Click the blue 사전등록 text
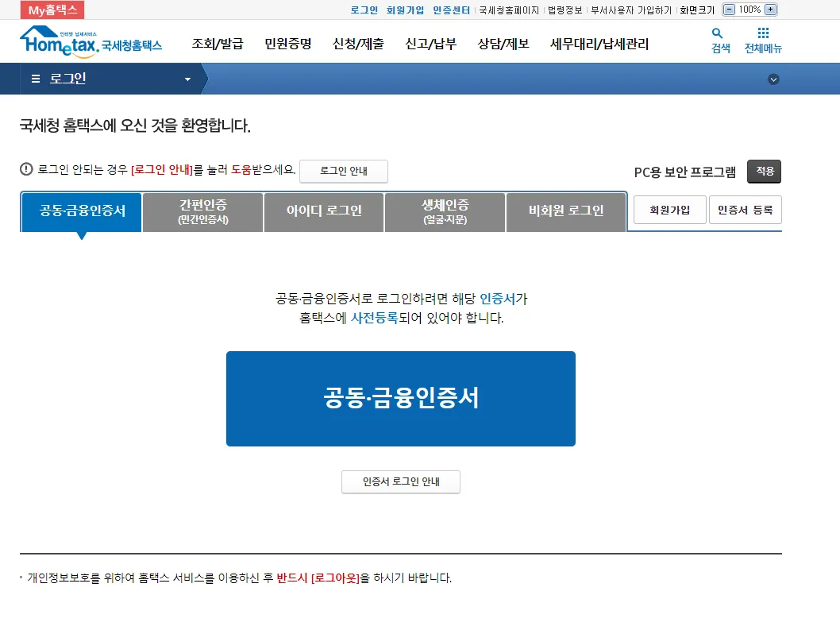The width and height of the screenshot is (840, 626). pyautogui.click(x=374, y=318)
